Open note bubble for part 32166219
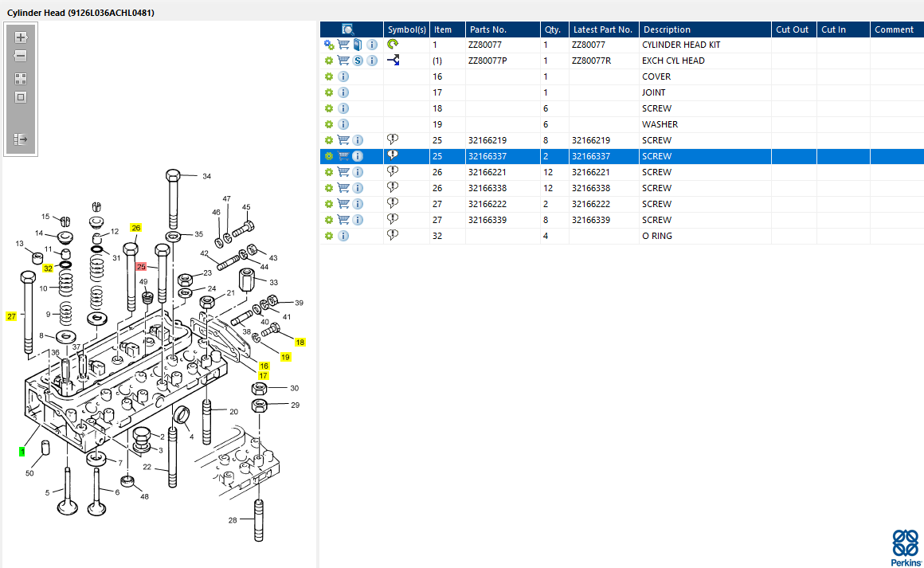The image size is (924, 568). click(x=393, y=139)
